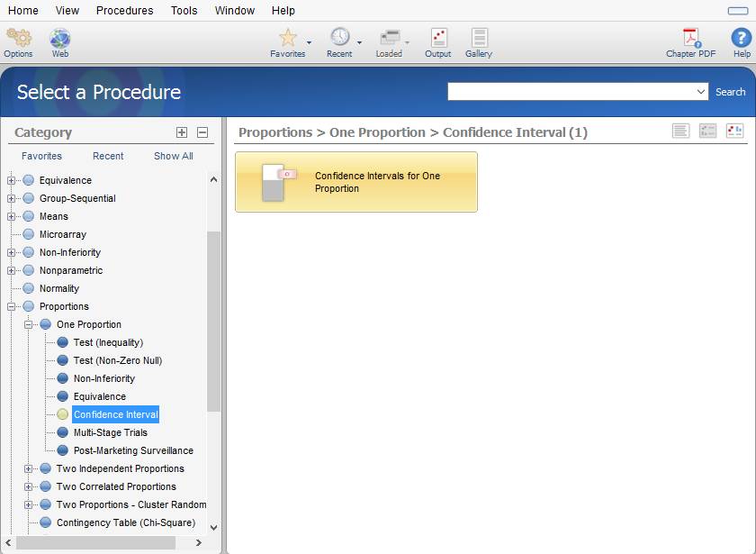Image resolution: width=756 pixels, height=554 pixels.
Task: Click the Search button
Action: [x=730, y=92]
